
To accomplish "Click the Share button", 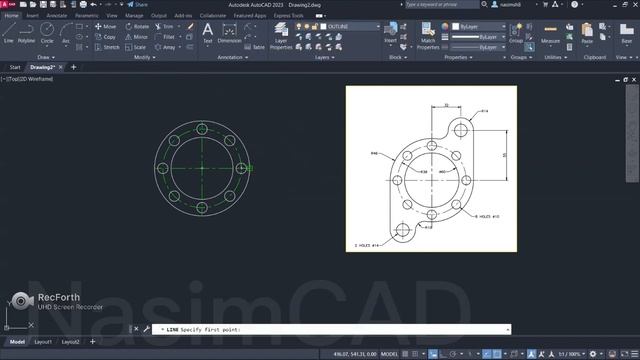I will point(138,4).
